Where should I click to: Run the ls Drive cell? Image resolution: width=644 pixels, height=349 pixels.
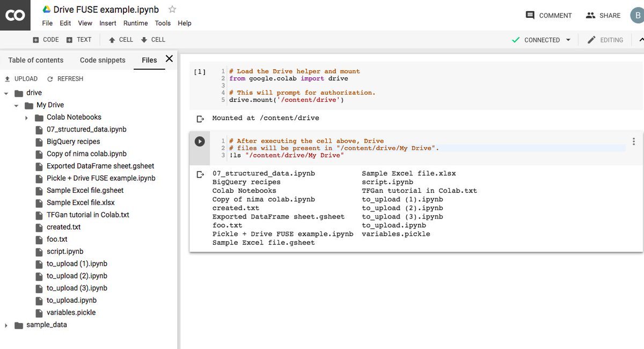coord(199,141)
